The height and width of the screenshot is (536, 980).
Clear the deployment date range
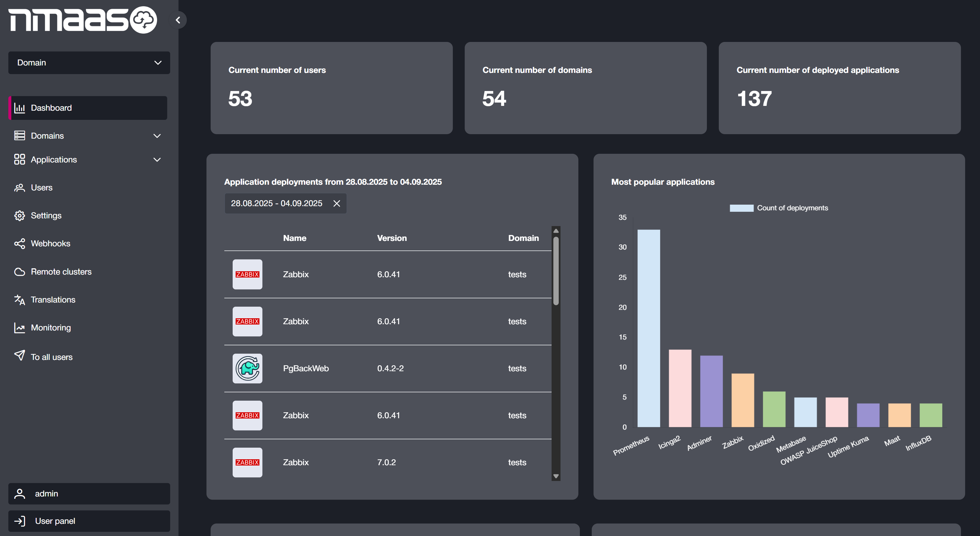tap(337, 203)
